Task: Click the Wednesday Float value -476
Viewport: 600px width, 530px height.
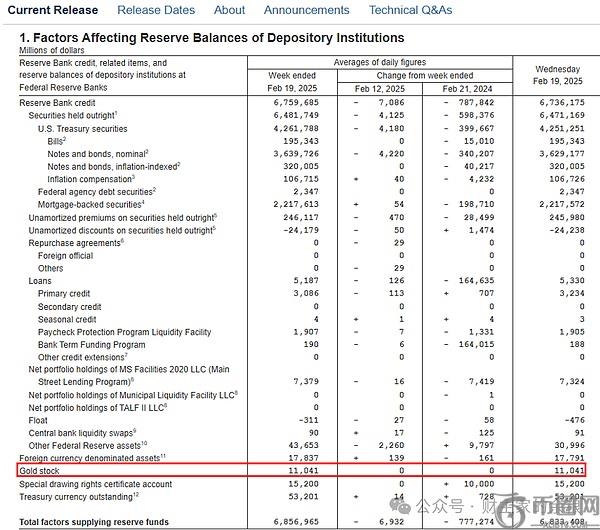Action: [574, 420]
